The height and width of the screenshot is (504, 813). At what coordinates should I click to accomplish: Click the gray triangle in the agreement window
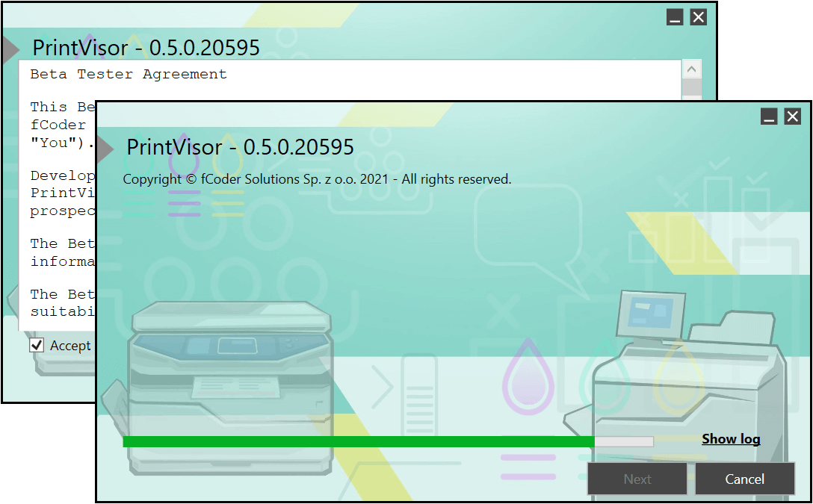coord(10,49)
